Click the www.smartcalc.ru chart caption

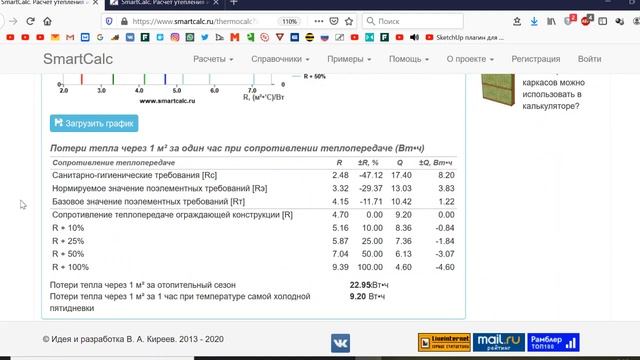coord(167,100)
